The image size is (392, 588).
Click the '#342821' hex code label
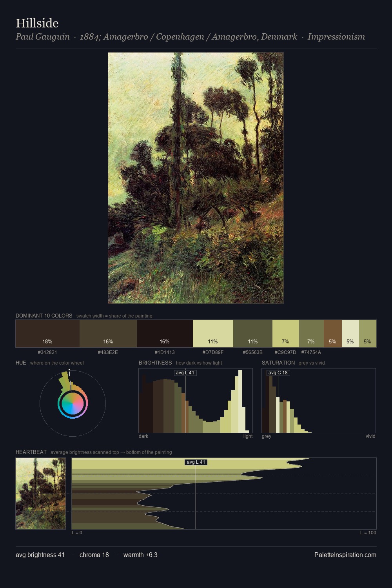click(x=47, y=352)
